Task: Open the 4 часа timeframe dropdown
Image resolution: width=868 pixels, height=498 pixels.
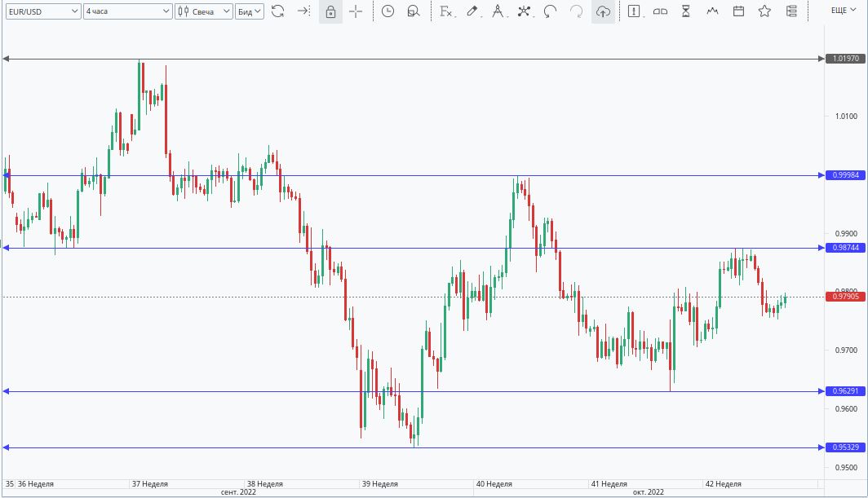Action: [128, 11]
